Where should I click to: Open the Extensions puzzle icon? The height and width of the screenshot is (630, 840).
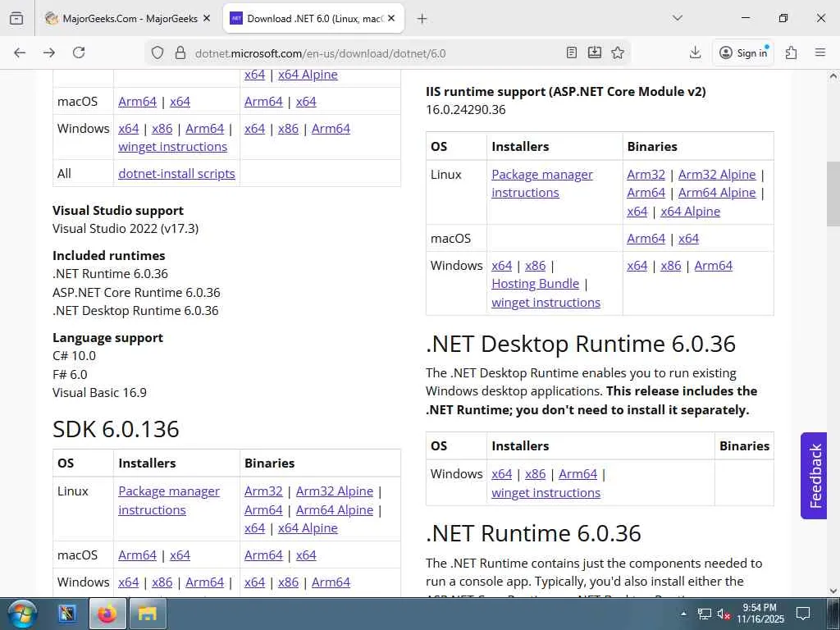[x=791, y=52]
